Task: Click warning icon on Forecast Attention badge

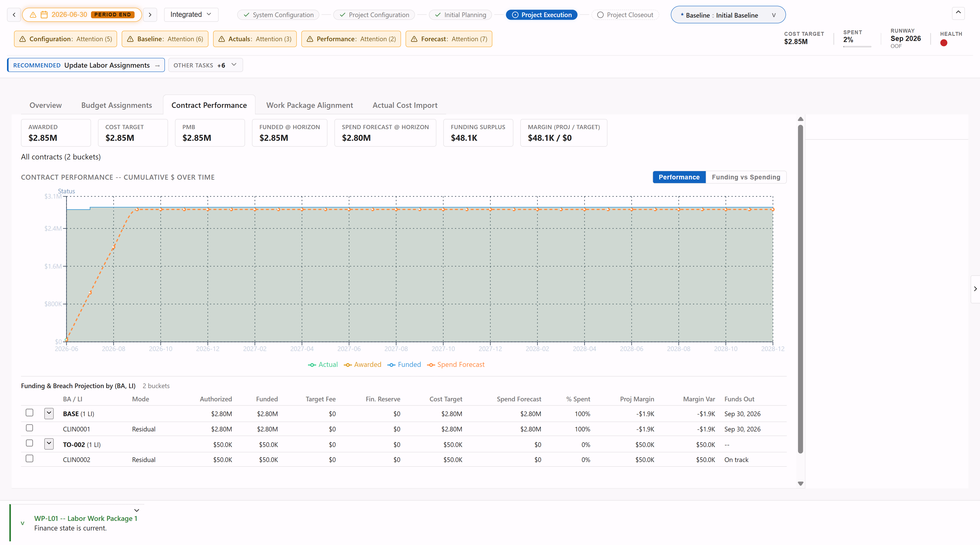Action: (x=414, y=39)
